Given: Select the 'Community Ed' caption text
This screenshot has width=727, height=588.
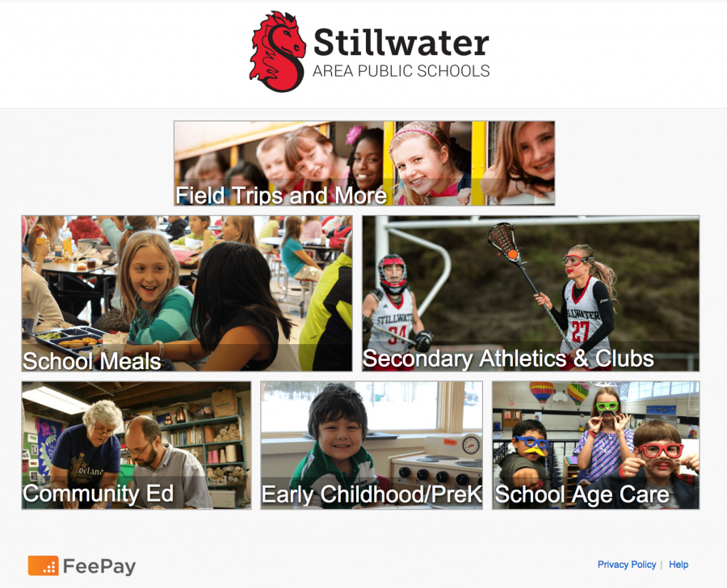Looking at the screenshot, I should 99,493.
